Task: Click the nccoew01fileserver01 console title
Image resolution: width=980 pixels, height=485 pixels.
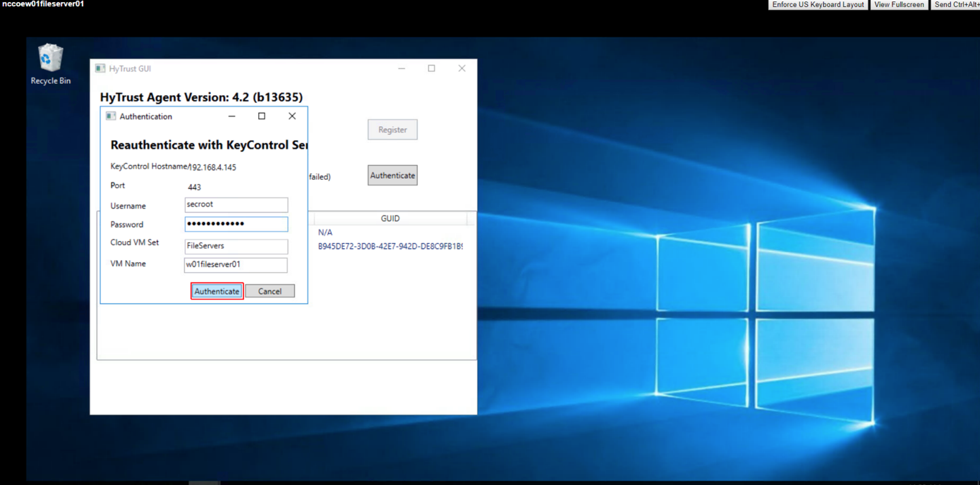Action: coord(43,4)
